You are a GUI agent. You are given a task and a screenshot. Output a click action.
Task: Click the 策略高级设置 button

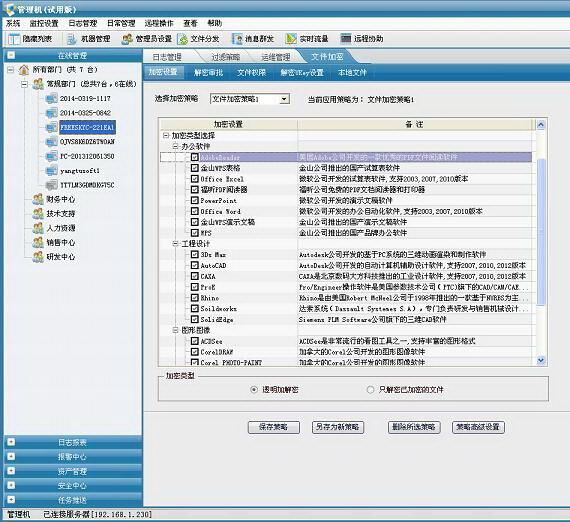pos(478,427)
